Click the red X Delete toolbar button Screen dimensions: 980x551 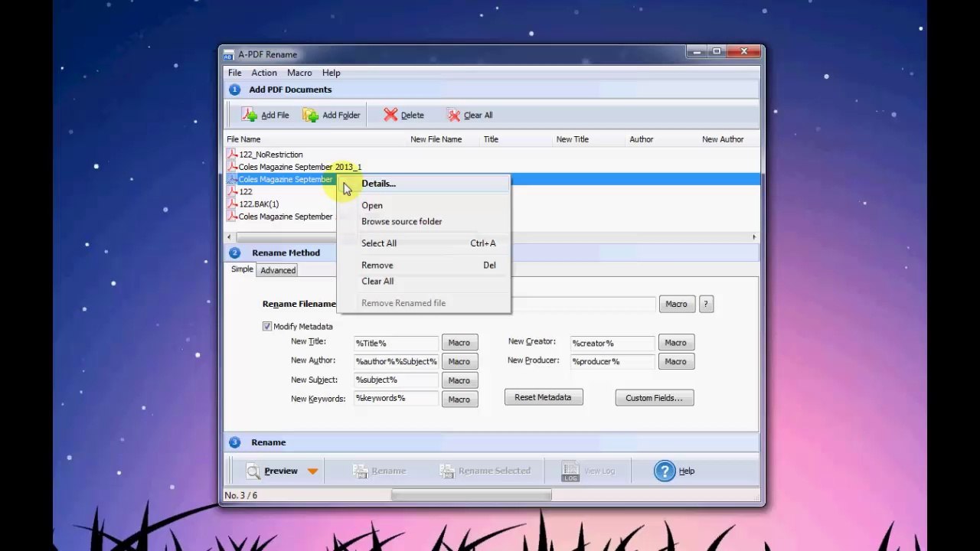tap(403, 115)
